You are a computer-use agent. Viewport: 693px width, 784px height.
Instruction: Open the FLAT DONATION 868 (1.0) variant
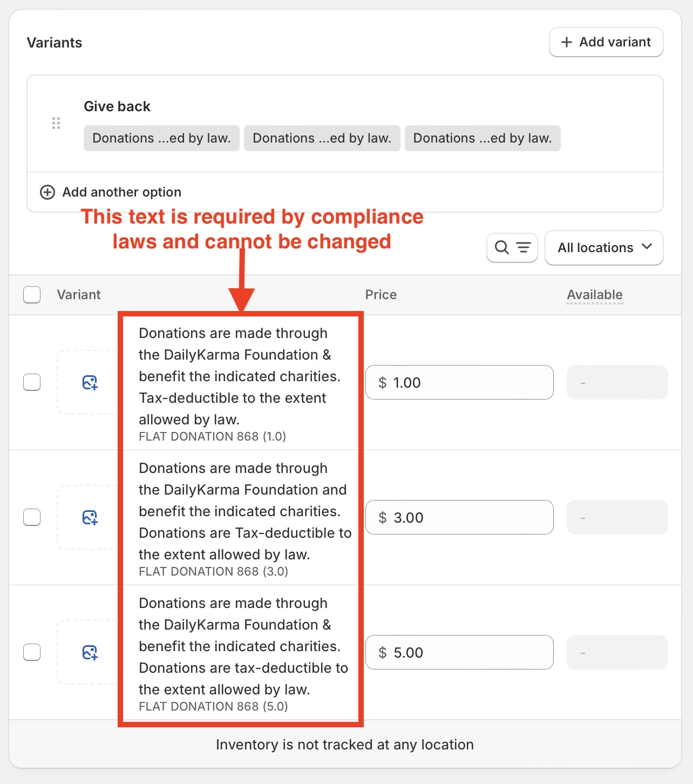pos(212,436)
